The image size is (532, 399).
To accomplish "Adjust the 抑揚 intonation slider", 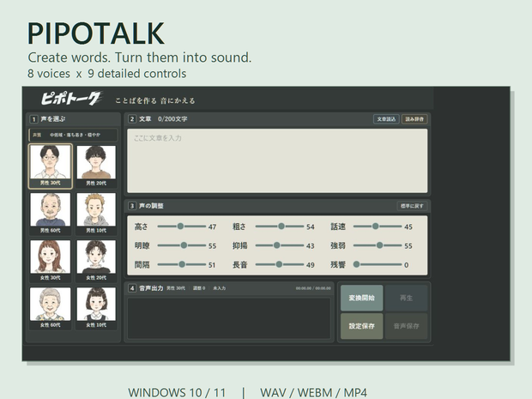I will pyautogui.click(x=280, y=245).
